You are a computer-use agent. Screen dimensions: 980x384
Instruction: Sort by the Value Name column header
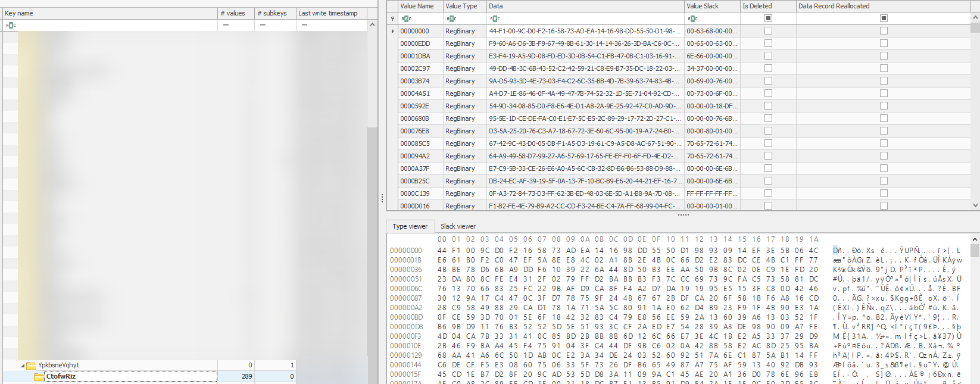pos(417,6)
